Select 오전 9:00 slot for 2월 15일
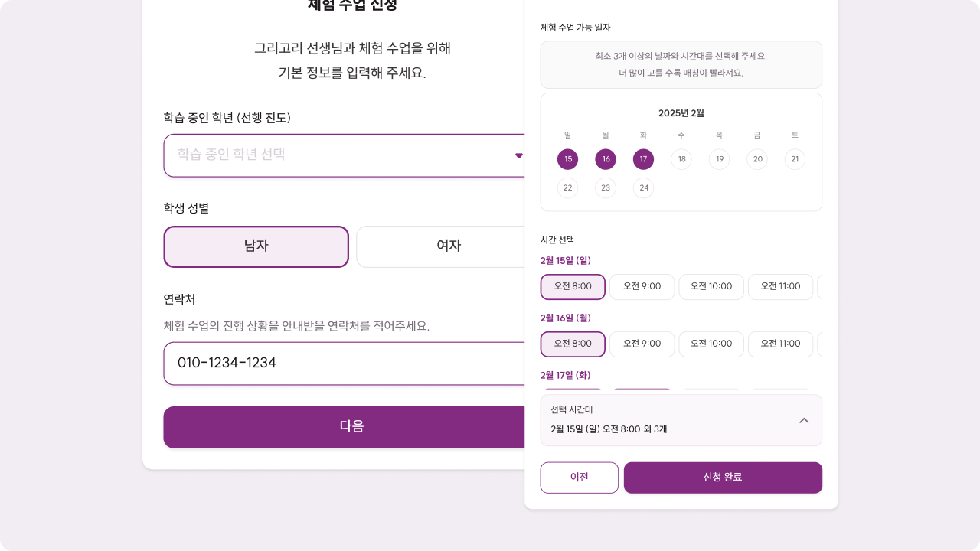Viewport: 980px width, 551px height. point(642,287)
